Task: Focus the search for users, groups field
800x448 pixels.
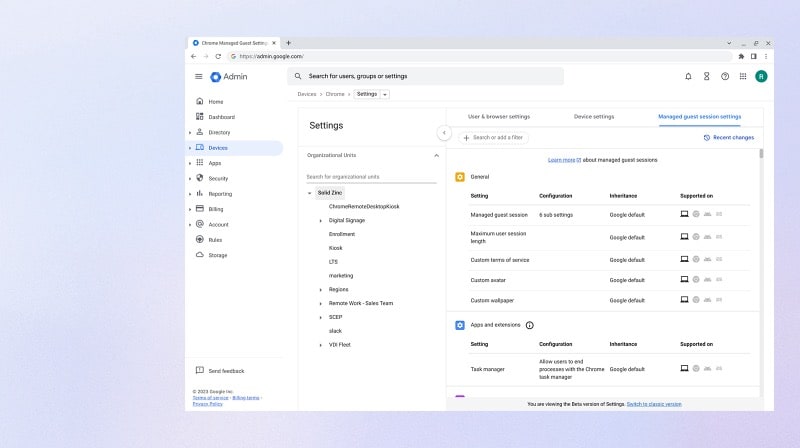Action: click(x=426, y=76)
